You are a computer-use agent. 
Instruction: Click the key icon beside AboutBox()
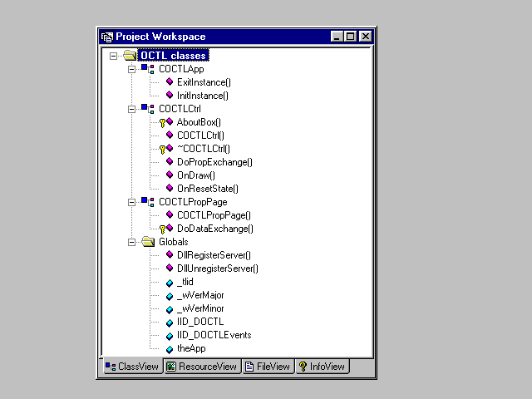coord(163,122)
